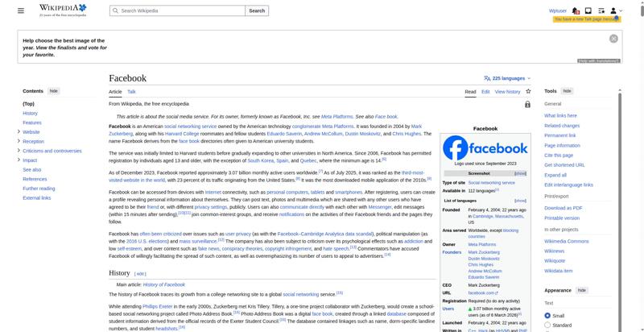Dismiss the banner with the X icon
644x332 pixels.
coord(613,39)
